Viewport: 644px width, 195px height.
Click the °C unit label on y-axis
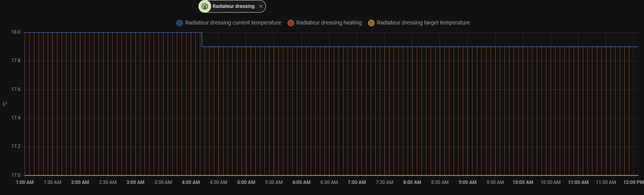tap(5, 104)
